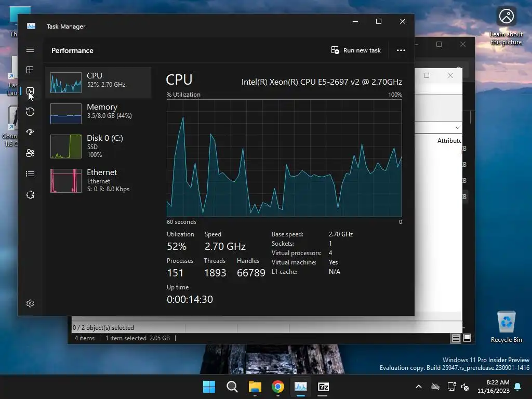
Task: Click the network status tray icon
Action: [451, 387]
